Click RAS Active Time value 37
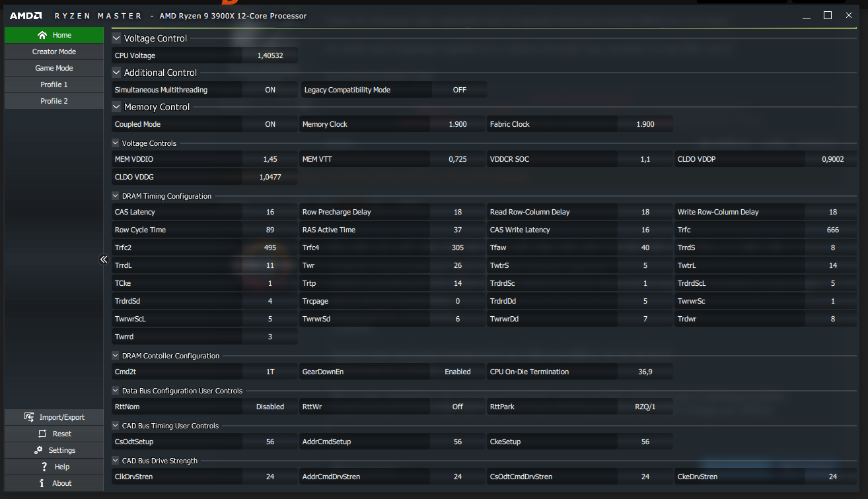868x499 pixels. pyautogui.click(x=458, y=230)
